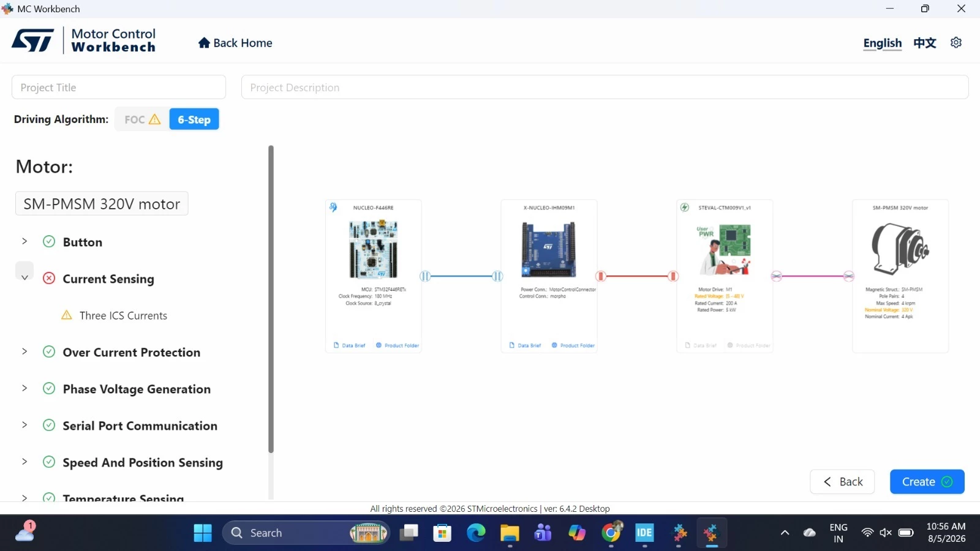The image size is (980, 551).
Task: Click the green check icon beside Button
Action: pyautogui.click(x=49, y=242)
